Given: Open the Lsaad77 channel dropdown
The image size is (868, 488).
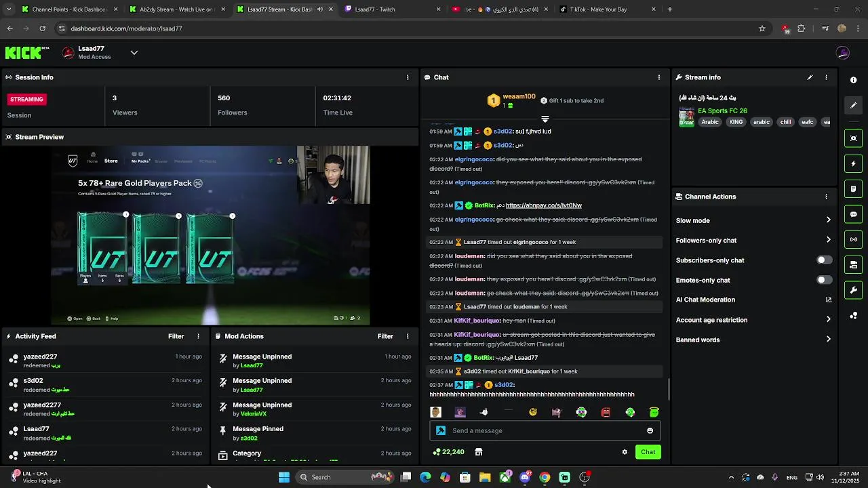Looking at the screenshot, I should click(x=134, y=53).
